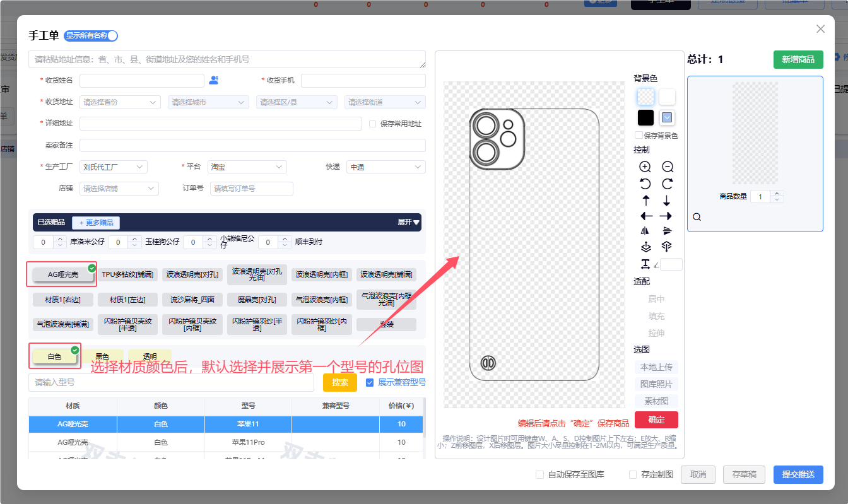Select the white background color swatch
This screenshot has height=504, width=848.
point(667,97)
